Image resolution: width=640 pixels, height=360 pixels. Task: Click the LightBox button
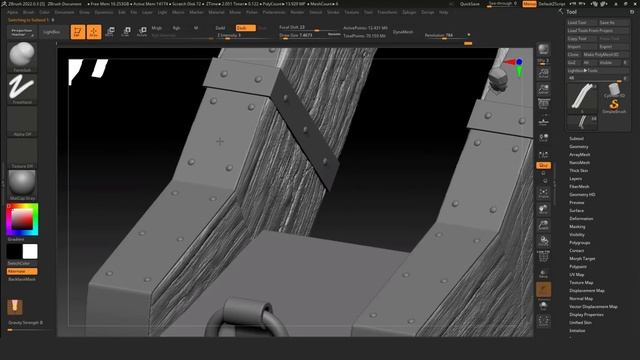coord(52,32)
